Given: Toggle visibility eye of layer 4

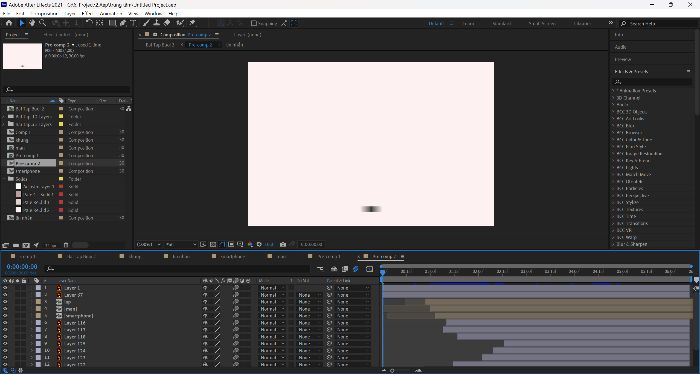Looking at the screenshot, I should click(5, 309).
